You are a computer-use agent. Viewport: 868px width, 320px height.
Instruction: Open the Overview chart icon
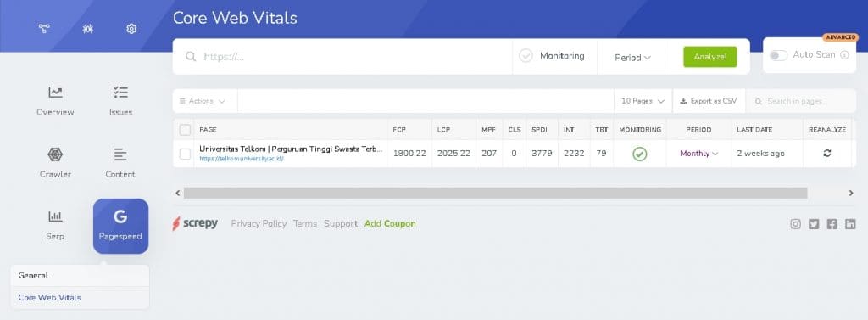pyautogui.click(x=55, y=93)
